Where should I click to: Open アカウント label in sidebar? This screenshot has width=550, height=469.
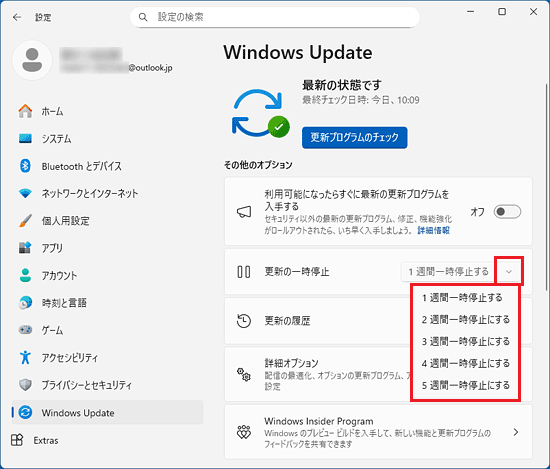tap(59, 275)
